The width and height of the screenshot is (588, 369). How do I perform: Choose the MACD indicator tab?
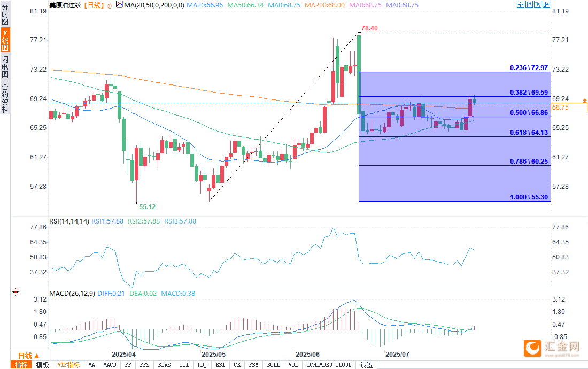point(110,365)
